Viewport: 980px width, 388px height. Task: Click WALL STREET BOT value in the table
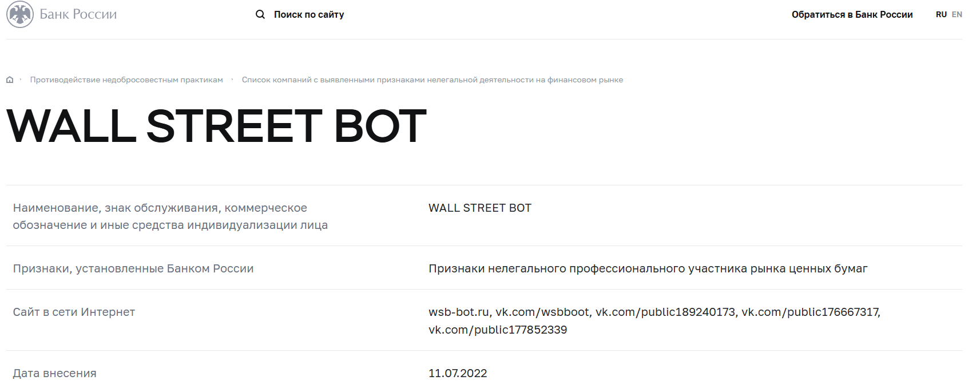point(480,208)
